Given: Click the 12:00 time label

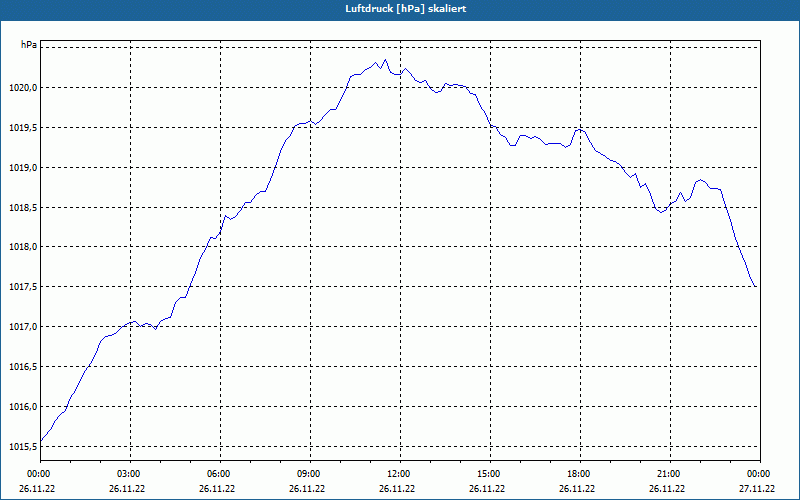Looking at the screenshot, I should click(400, 474).
